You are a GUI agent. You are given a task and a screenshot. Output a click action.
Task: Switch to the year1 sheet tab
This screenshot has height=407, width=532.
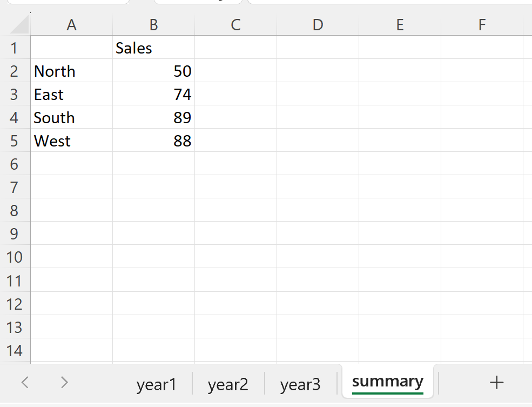click(157, 384)
